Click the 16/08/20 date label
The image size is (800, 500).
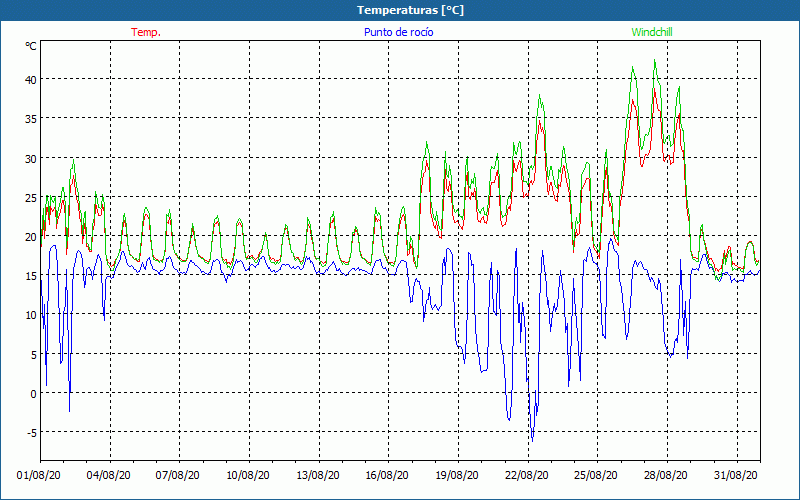(387, 475)
